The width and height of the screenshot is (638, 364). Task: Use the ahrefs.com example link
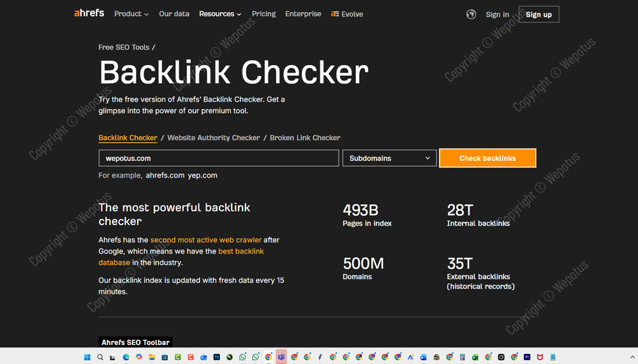tap(165, 175)
